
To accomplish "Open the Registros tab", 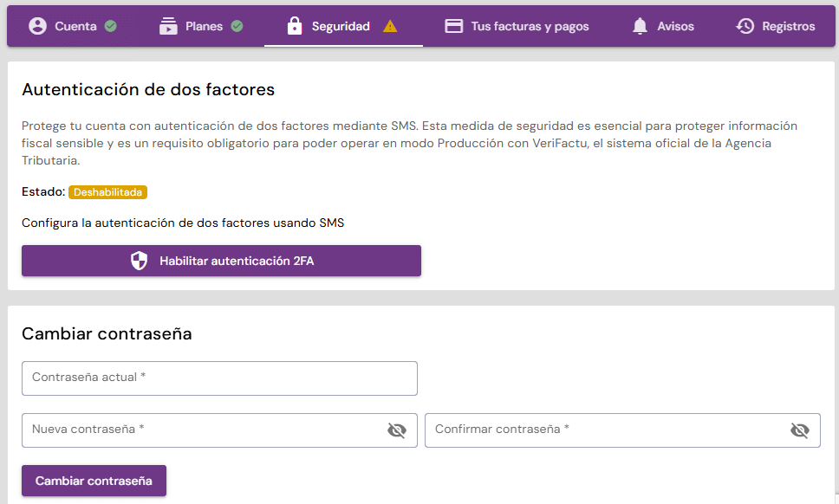I will coord(788,26).
